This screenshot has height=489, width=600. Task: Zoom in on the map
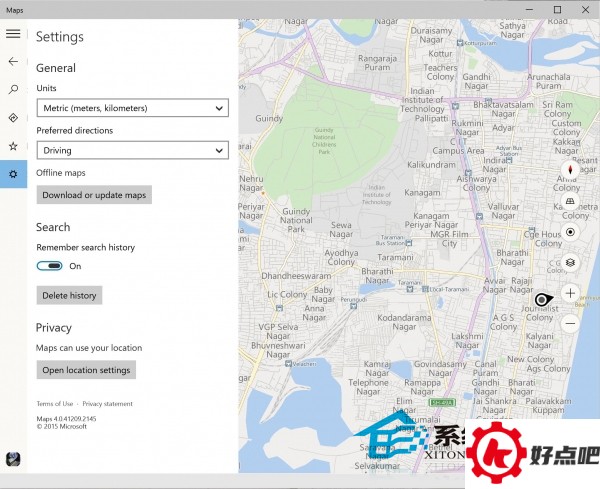point(570,293)
